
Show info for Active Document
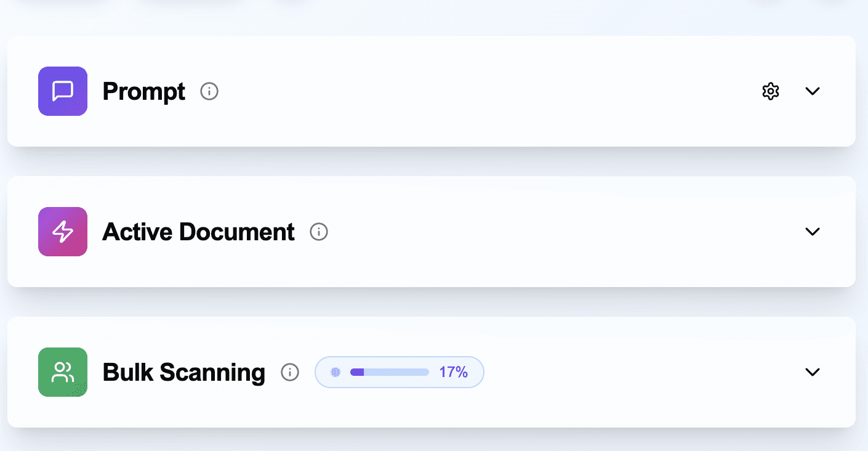(319, 232)
